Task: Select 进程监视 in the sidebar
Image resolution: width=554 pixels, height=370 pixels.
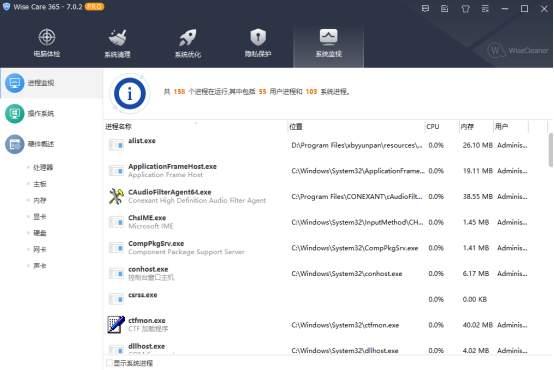Action: pos(52,83)
